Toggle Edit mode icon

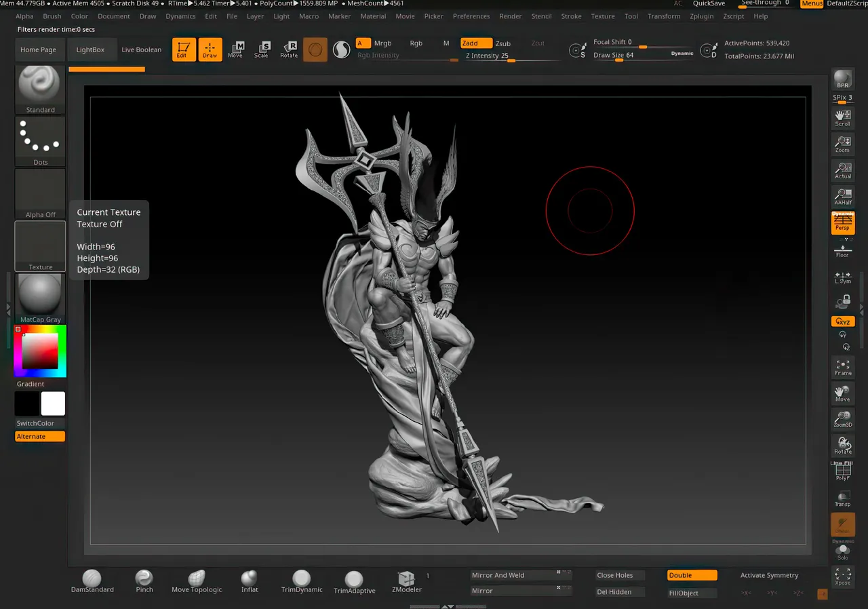tap(184, 50)
